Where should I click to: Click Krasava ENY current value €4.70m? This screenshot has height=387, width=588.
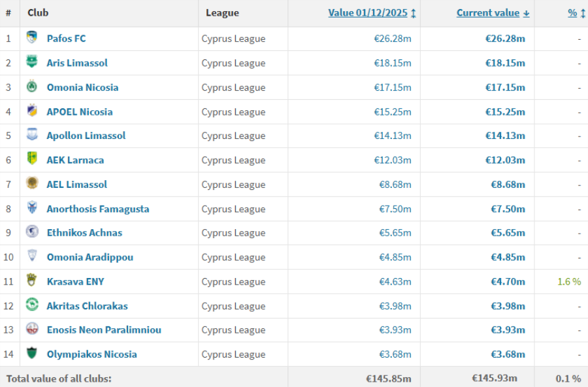tap(508, 282)
